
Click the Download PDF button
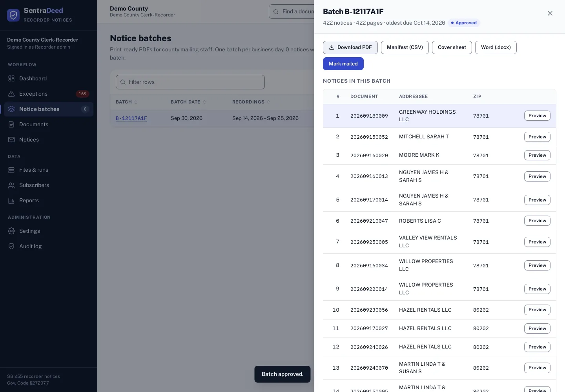350,47
